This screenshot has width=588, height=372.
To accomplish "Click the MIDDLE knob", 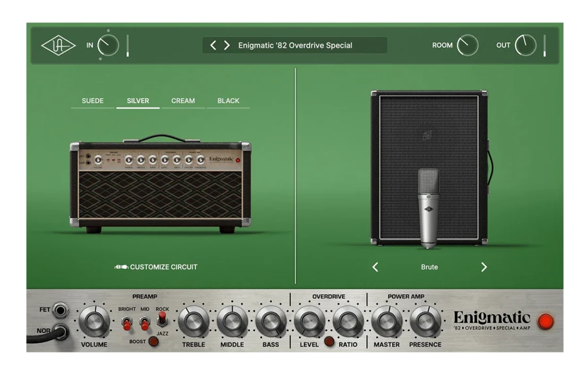I will point(232,321).
